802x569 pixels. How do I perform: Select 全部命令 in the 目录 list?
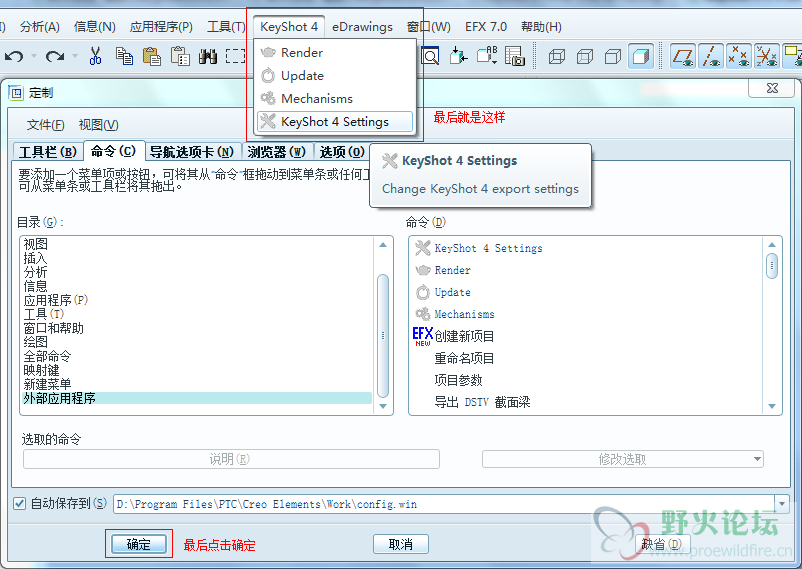(48, 356)
